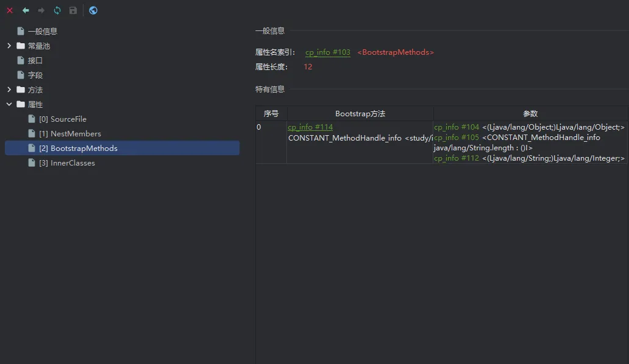Click the file icon beside [0] SourceFile
Screen dimensions: 629x364
point(32,119)
